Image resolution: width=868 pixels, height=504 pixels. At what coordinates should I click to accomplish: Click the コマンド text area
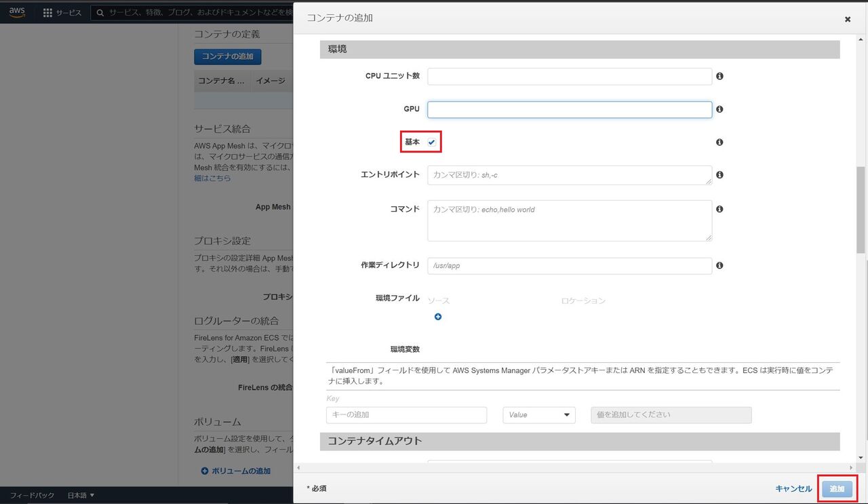[570, 220]
